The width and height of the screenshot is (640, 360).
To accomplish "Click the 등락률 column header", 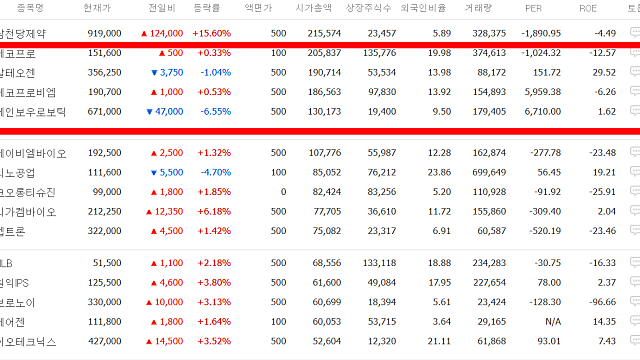I will (x=207, y=8).
